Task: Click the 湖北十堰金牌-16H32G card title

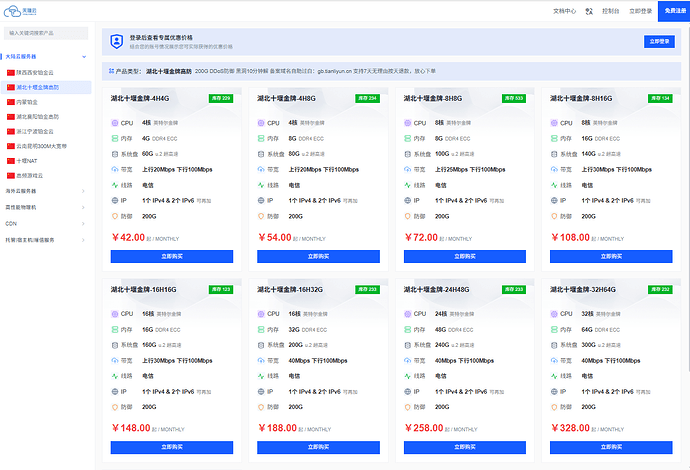Action: [x=290, y=290]
